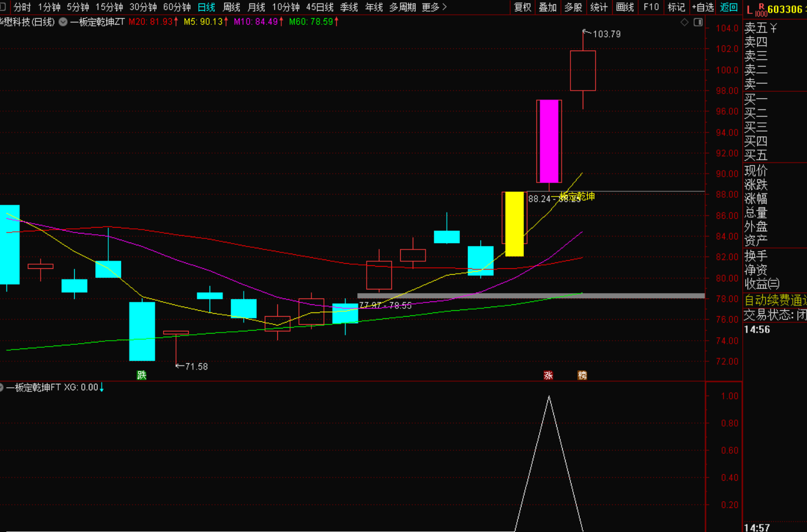Open the 画线 drawing tools
The width and height of the screenshot is (807, 532).
625,7
